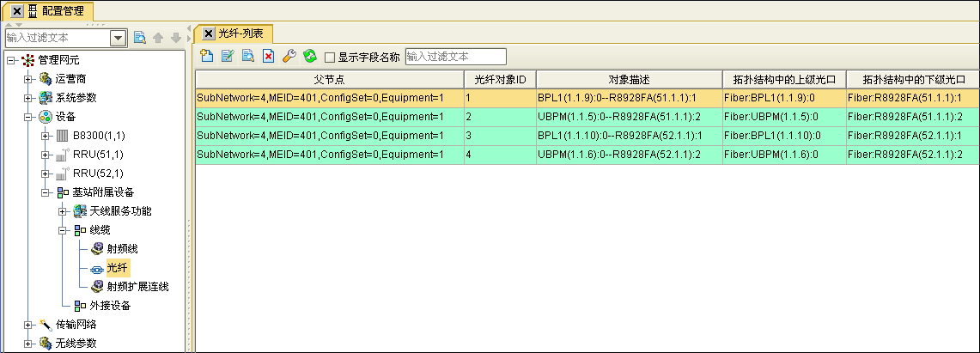
Task: Click the 天线服务功能 node icon
Action: pos(80,211)
